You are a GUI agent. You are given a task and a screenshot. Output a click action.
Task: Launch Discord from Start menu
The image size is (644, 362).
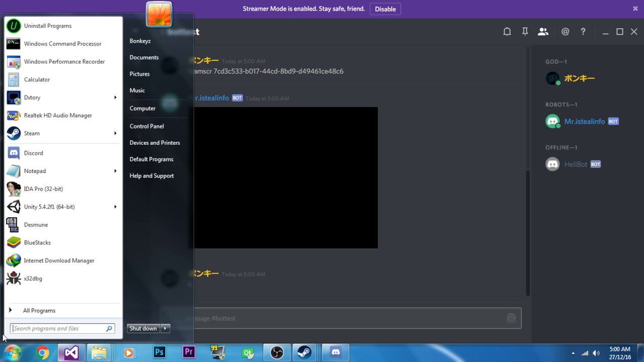tap(63, 153)
